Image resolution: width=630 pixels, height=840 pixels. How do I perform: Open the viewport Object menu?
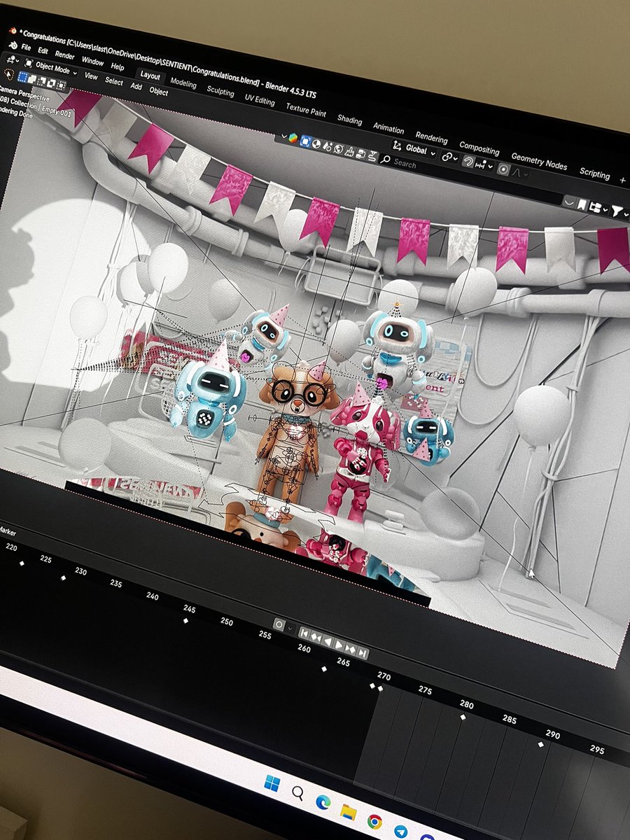pyautogui.click(x=158, y=91)
